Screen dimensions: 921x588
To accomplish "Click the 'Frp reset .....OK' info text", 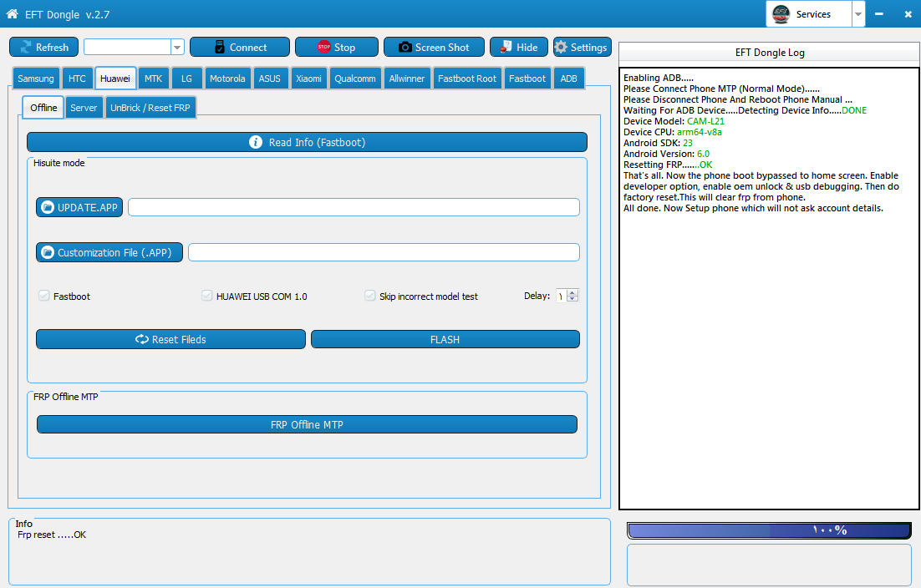I will click(52, 535).
